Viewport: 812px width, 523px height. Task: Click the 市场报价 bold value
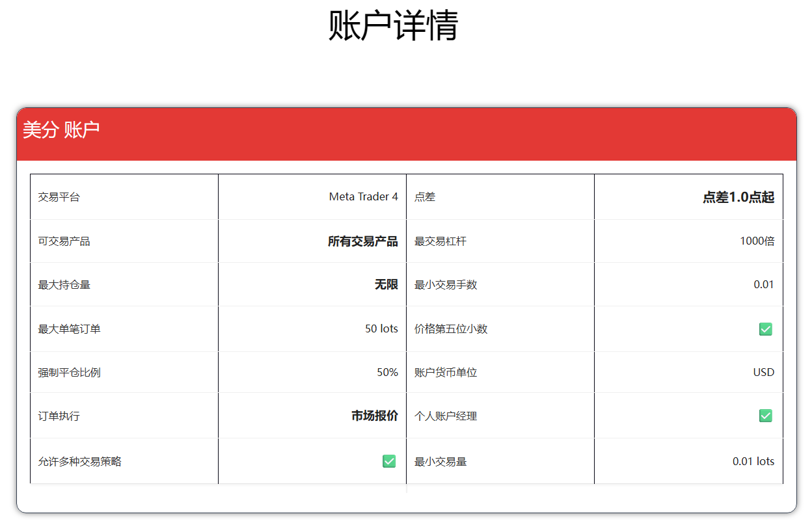coord(375,416)
